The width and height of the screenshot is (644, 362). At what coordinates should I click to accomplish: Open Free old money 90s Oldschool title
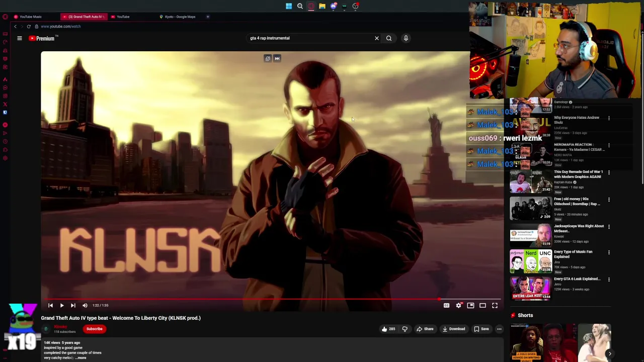click(577, 201)
